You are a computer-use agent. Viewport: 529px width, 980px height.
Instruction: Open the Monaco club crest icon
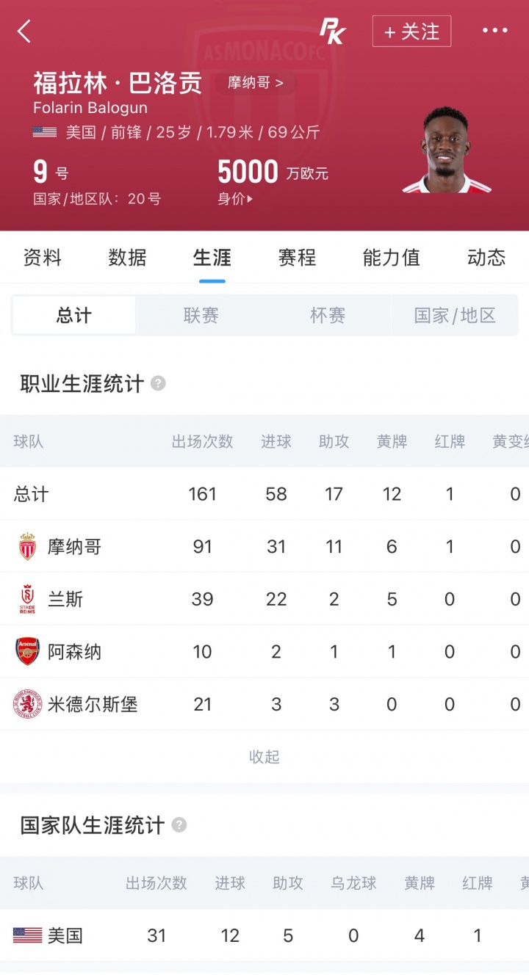[27, 547]
